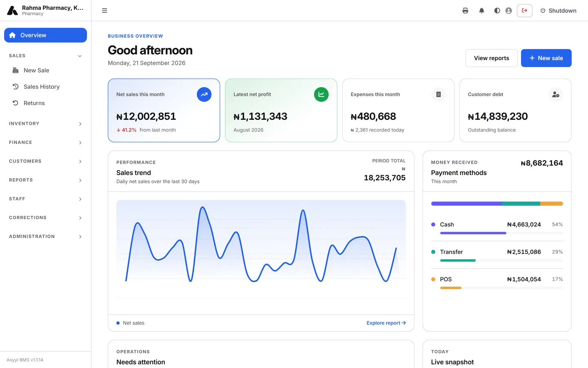Click the home icon beside Overview

tap(12, 35)
